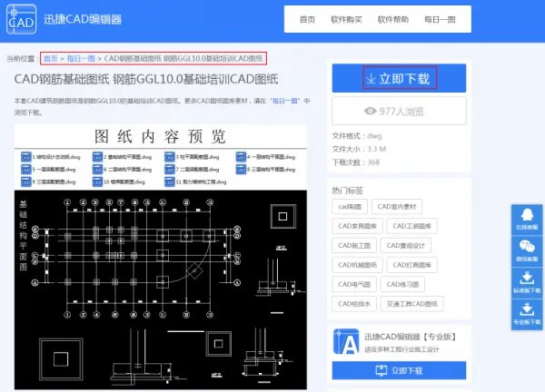Click the 文件大小：3.3 M info line
The width and height of the screenshot is (545, 392).
359,149
